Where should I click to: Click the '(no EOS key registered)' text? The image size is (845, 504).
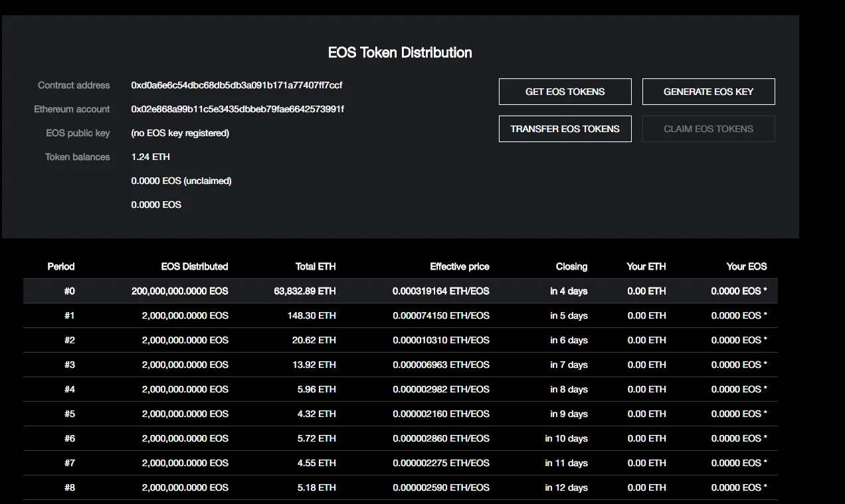(x=180, y=133)
